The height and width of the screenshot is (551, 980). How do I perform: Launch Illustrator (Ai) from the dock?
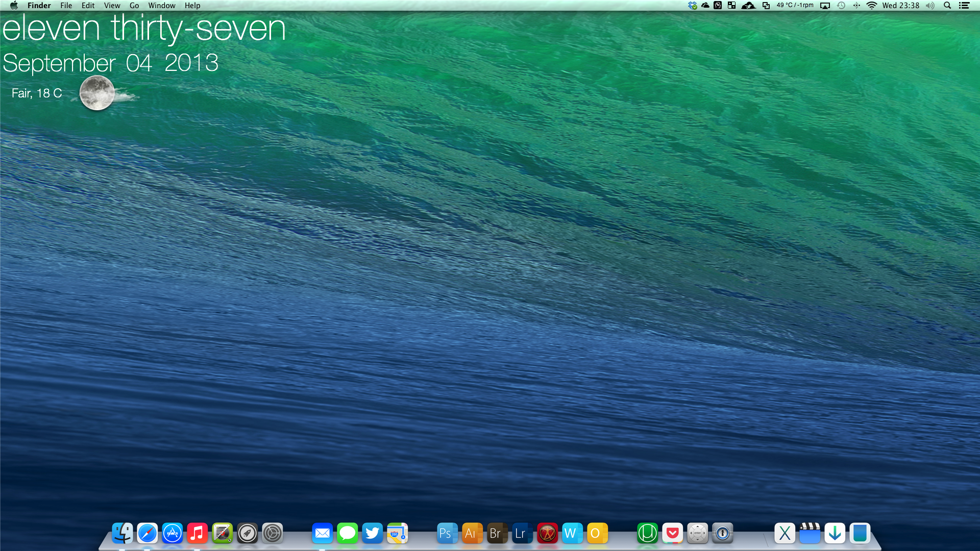473,533
